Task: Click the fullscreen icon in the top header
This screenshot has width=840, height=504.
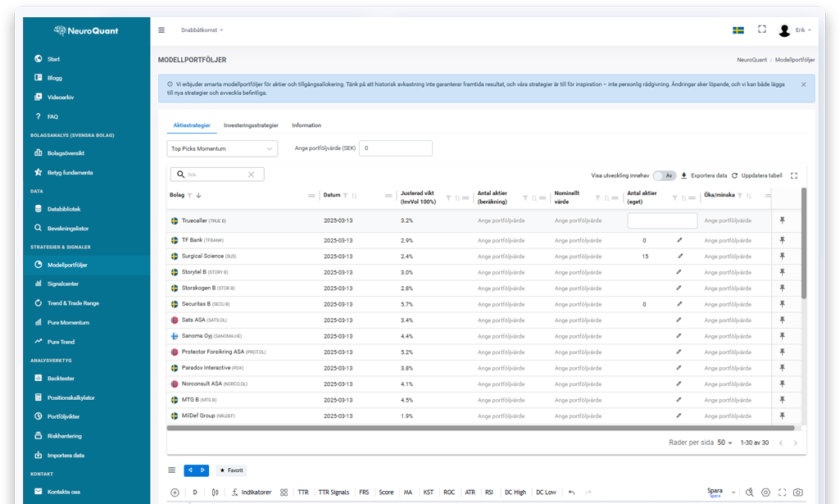Action: point(761,30)
